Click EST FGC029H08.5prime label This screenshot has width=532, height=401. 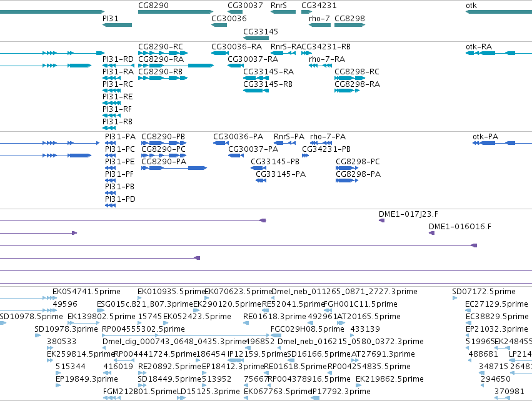tap(308, 329)
